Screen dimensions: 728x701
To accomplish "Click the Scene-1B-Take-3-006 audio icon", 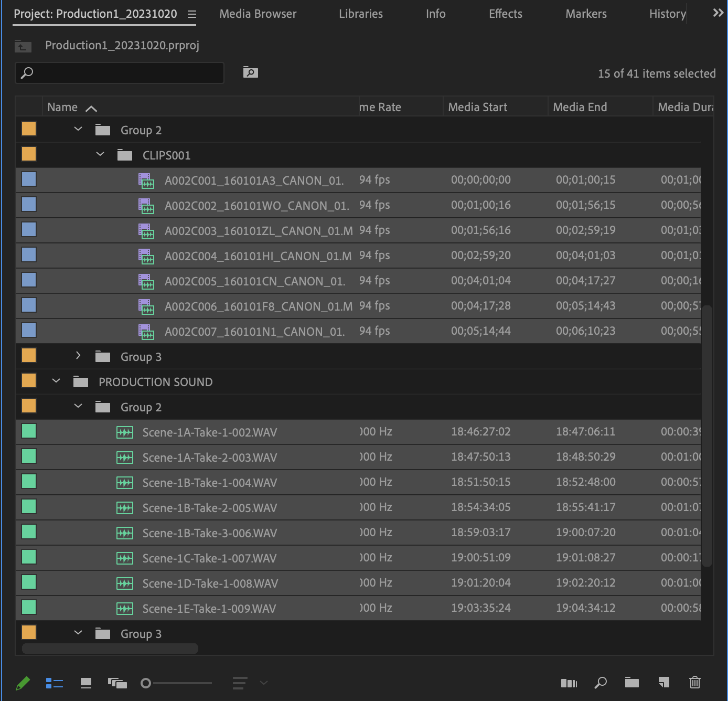I will pos(125,533).
